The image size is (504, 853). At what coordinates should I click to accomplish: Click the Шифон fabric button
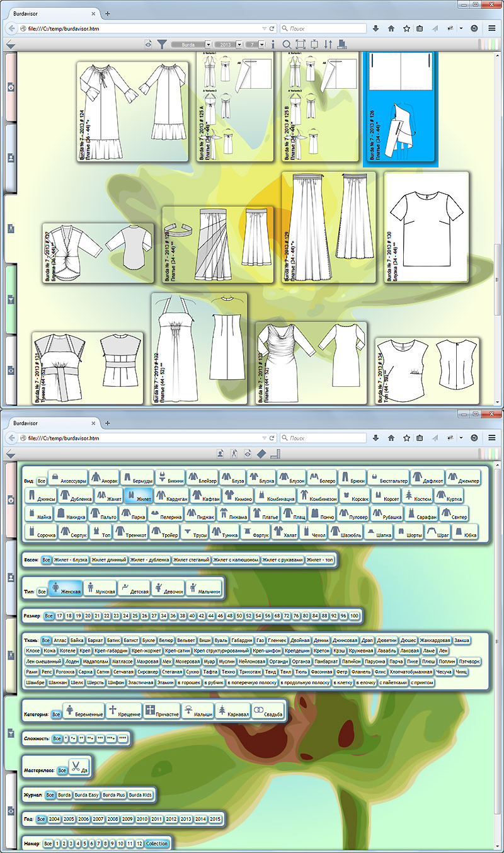(116, 683)
